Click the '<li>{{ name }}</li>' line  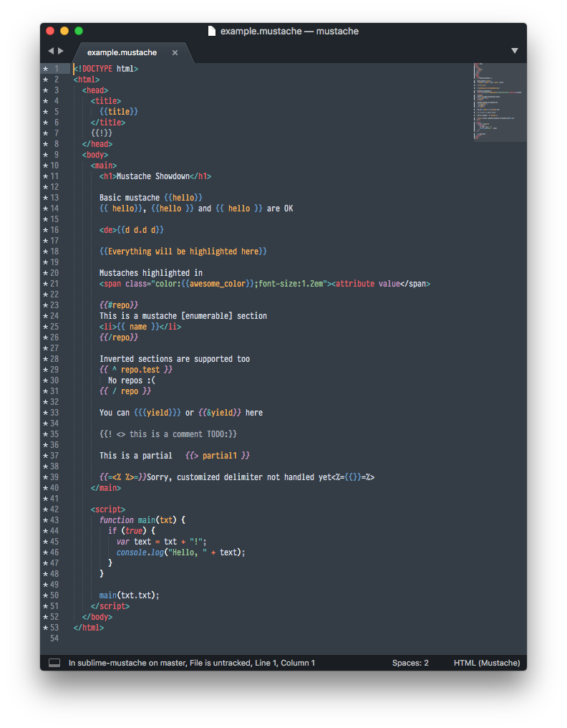[140, 327]
